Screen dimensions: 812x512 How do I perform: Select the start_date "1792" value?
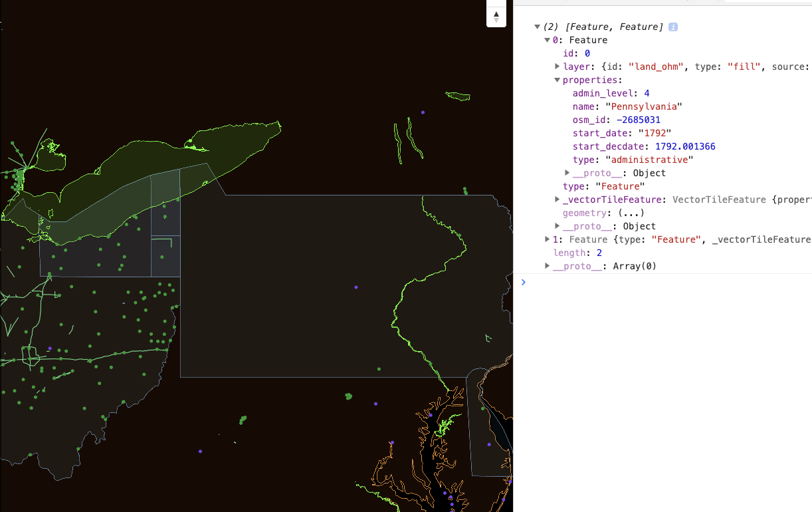(x=655, y=133)
